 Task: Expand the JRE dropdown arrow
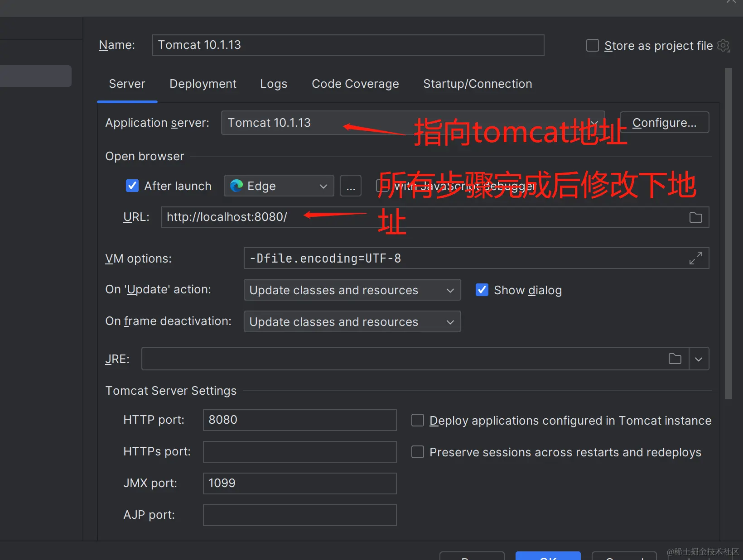[699, 359]
